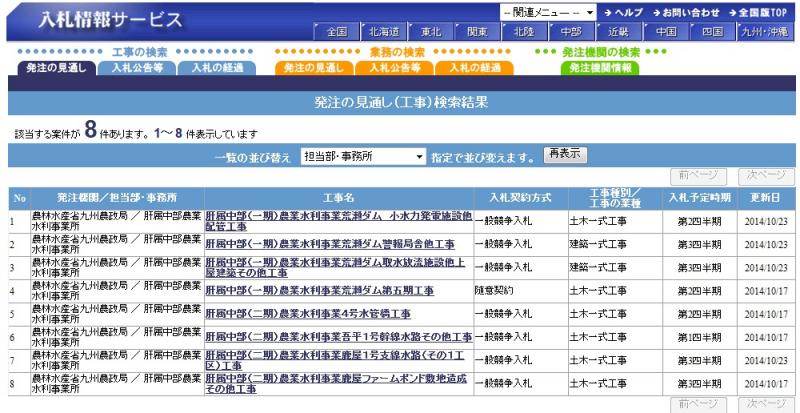Select the 東北 region tab
This screenshot has height=413, width=800.
(x=431, y=32)
